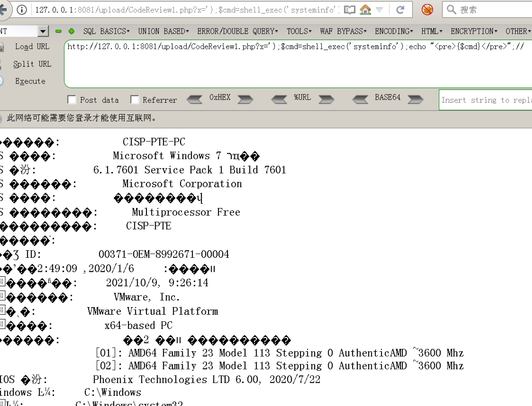This screenshot has height=406, width=532.
Task: Click x64-based PC system type text
Action: pyautogui.click(x=138, y=326)
